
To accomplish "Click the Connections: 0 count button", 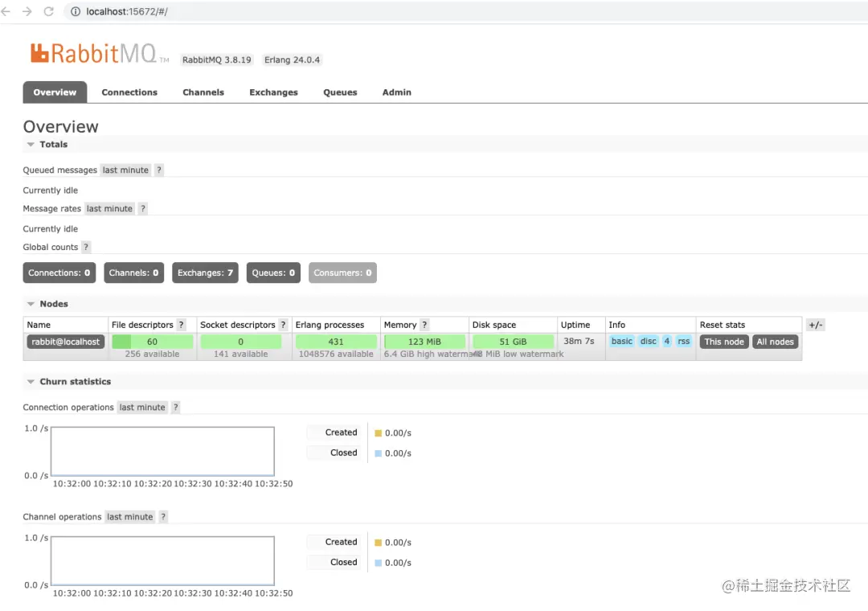I will pos(59,273).
